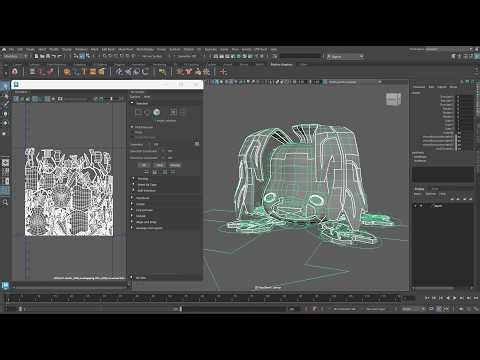This screenshot has width=480, height=360.
Task: Toggle the layer visibility V box
Action: click(416, 206)
